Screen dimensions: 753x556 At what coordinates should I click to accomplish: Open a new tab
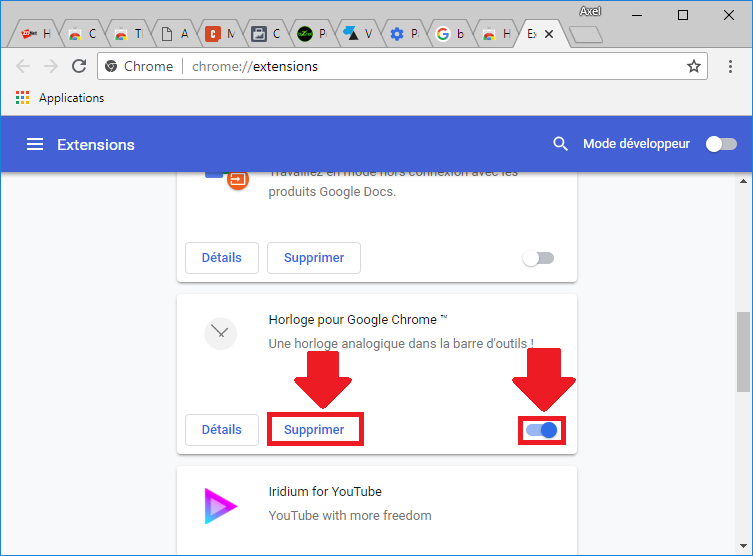pos(585,35)
